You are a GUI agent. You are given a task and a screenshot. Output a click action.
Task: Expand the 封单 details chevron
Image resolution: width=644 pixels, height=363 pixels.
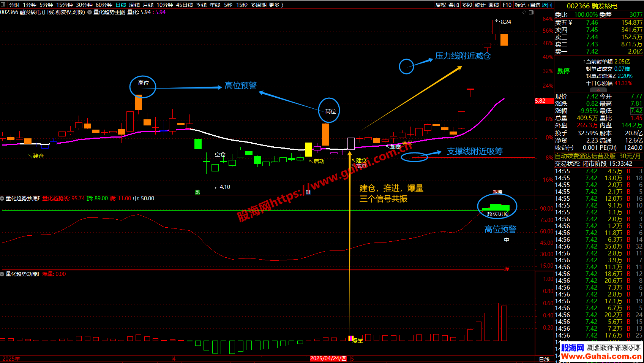(598, 90)
